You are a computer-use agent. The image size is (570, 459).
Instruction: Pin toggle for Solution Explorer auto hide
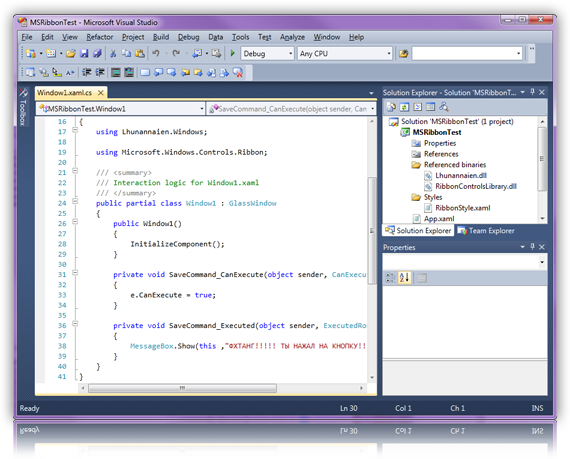pyautogui.click(x=532, y=92)
